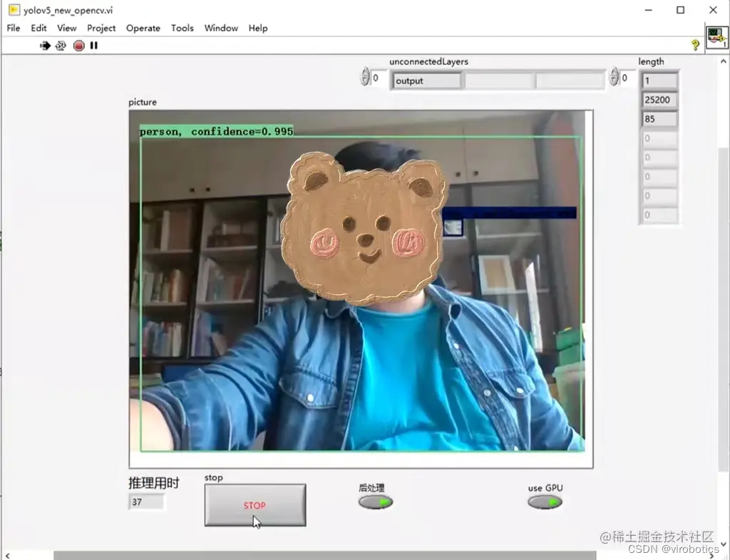Click the output string in unconnectedLayers array
The width and height of the screenshot is (730, 560).
[426, 81]
